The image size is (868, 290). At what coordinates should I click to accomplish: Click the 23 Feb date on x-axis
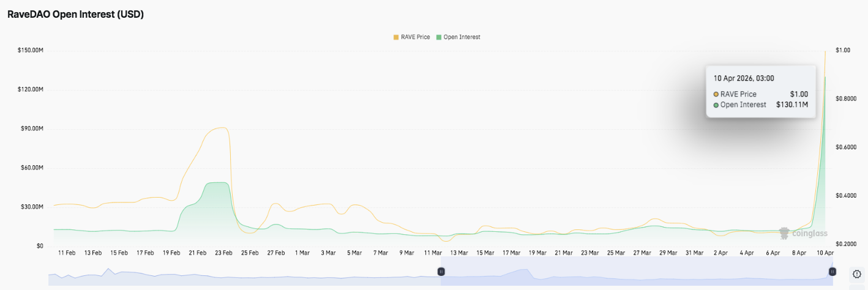pos(224,252)
